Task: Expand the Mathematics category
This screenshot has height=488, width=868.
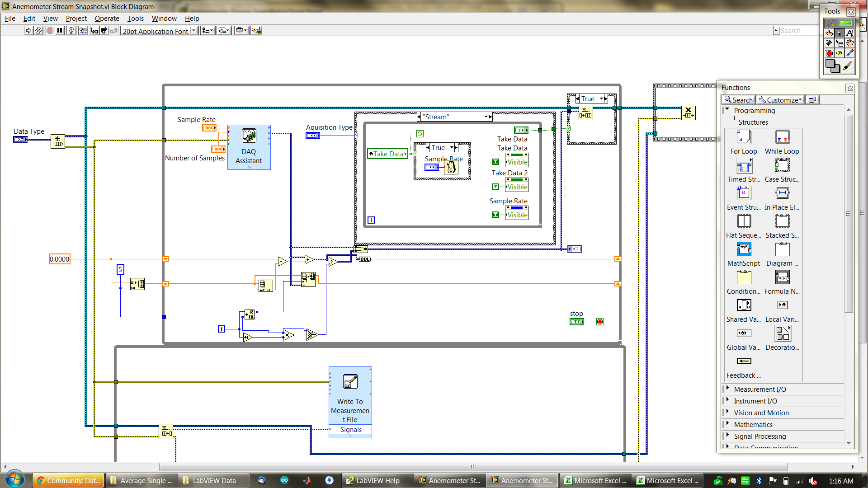Action: (x=727, y=424)
